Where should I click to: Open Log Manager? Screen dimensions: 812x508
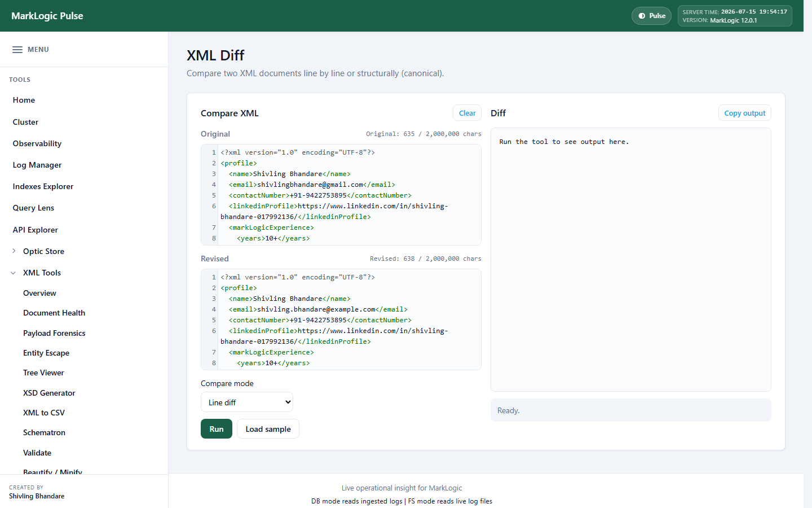coord(37,165)
